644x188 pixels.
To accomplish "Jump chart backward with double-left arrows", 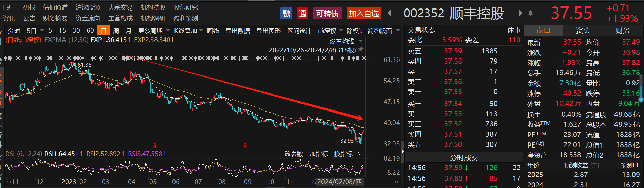I will point(8,182).
